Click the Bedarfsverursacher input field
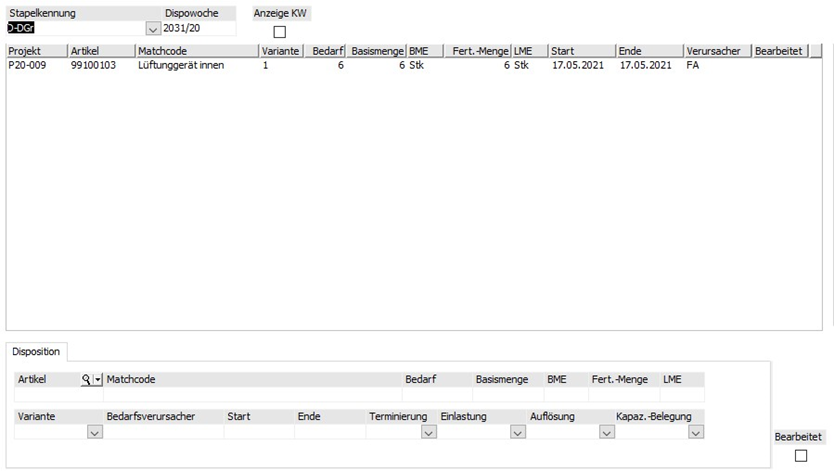The height and width of the screenshot is (471, 834). 163,432
